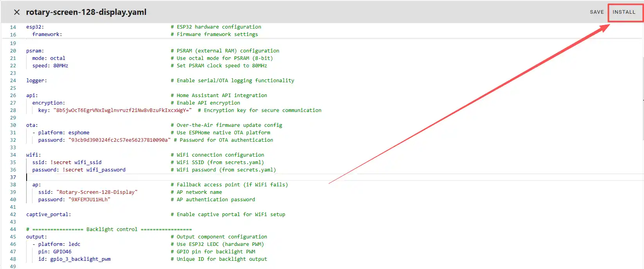Viewport: 644px width, 269px height.
Task: Click the "esp32:" key on line 14
Action: (x=35, y=27)
